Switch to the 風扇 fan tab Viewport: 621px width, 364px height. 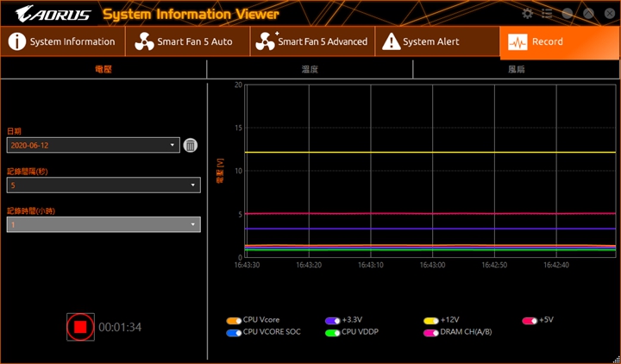click(x=516, y=69)
